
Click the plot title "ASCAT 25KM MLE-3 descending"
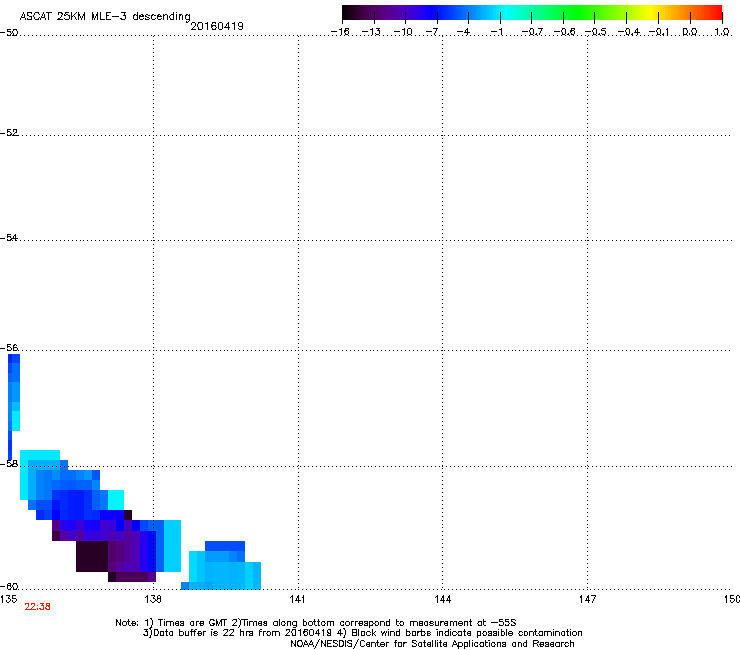(x=105, y=16)
